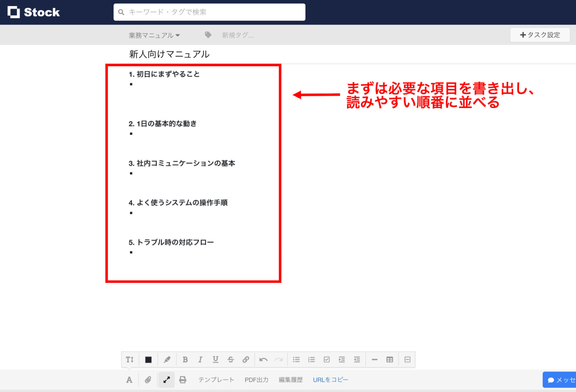Screen dimensions: 576x392
Task: Toggle bold formatting
Action: pyautogui.click(x=185, y=359)
